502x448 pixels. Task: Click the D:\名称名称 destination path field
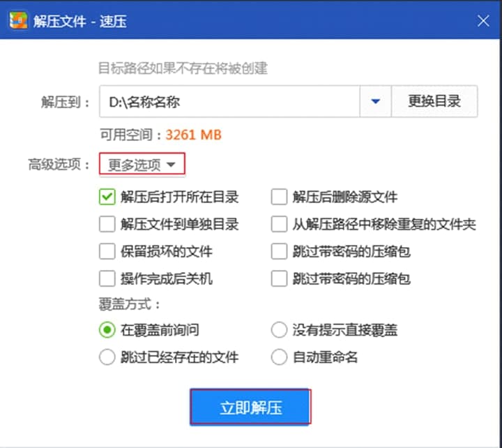tap(229, 102)
